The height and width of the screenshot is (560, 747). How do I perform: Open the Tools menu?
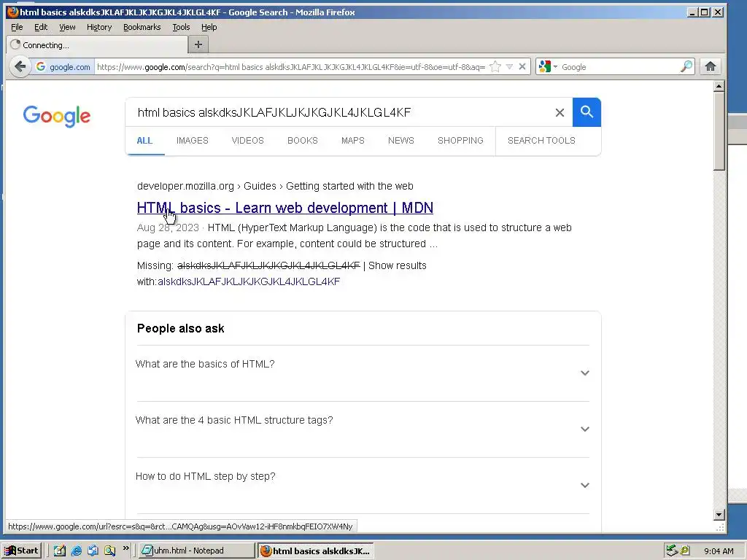click(x=181, y=27)
